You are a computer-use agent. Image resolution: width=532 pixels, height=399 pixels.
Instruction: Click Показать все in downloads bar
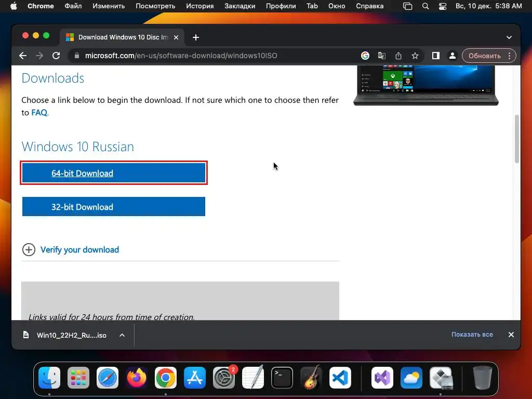click(x=472, y=335)
